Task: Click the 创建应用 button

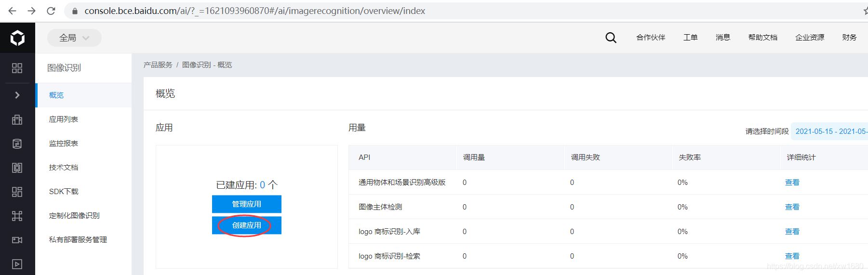Action: pos(246,225)
